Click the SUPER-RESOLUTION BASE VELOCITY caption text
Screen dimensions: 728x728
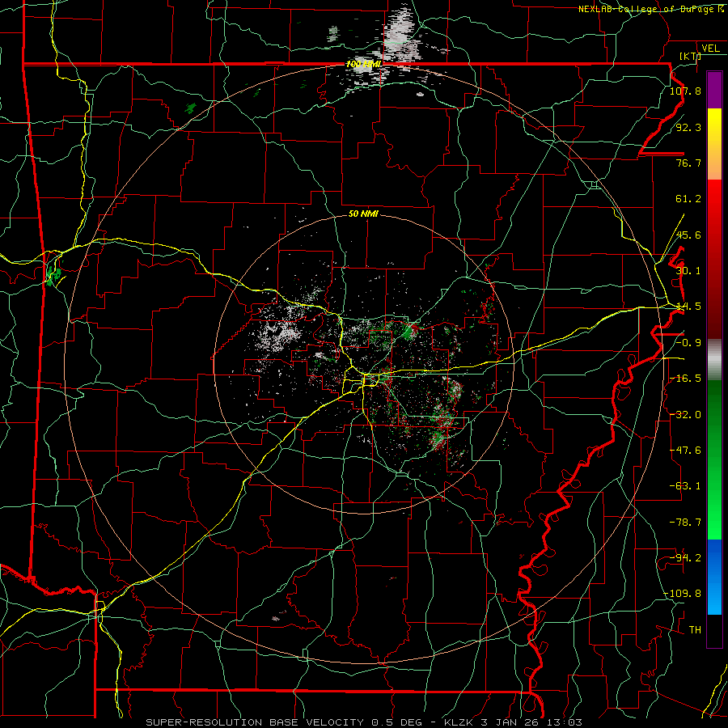pyautogui.click(x=255, y=722)
